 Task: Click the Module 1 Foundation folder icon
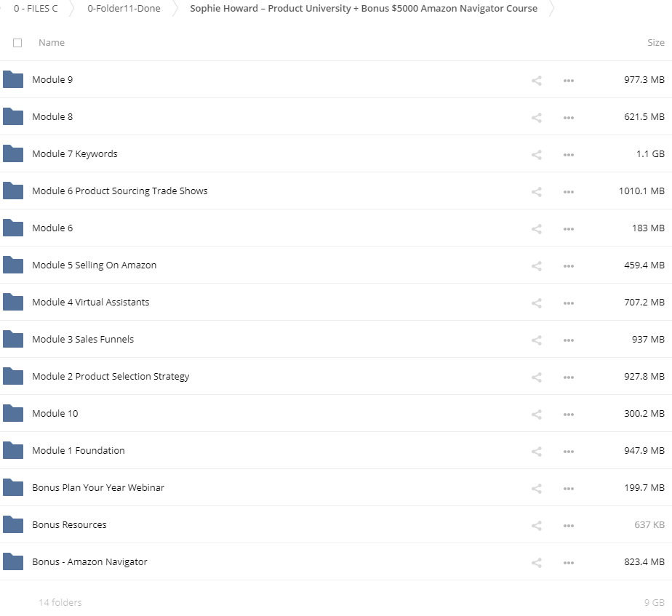pyautogui.click(x=13, y=451)
